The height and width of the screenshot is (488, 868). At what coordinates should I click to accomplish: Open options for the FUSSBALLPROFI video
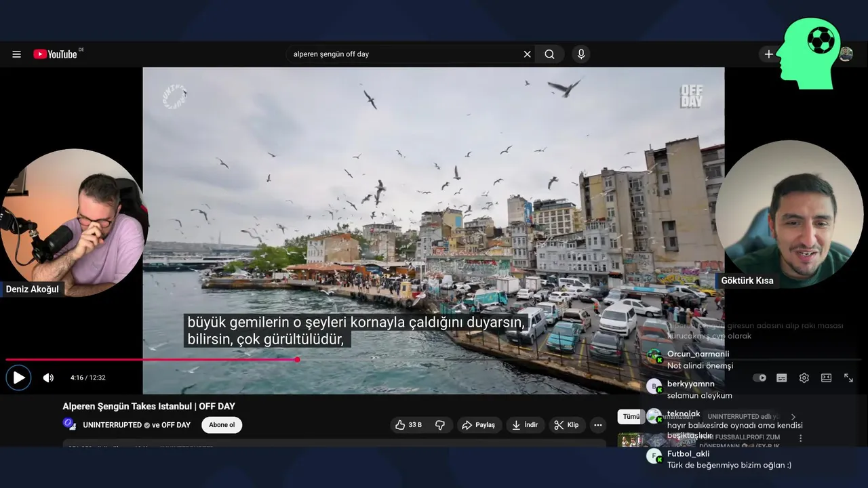[800, 439]
